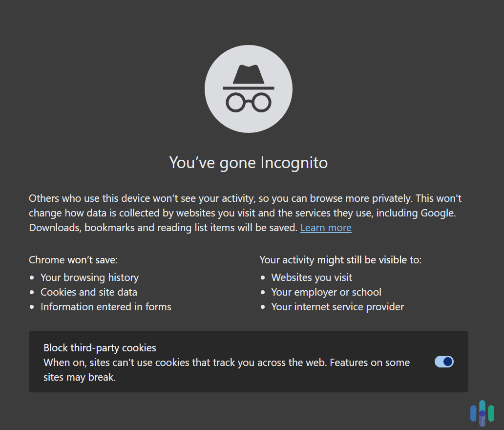Select the Block third-party cookies card

click(x=248, y=362)
